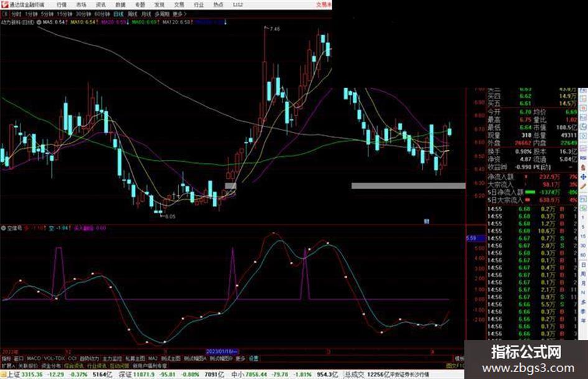
Task: Select the VOL-TDX indicator tab
Action: [54, 358]
